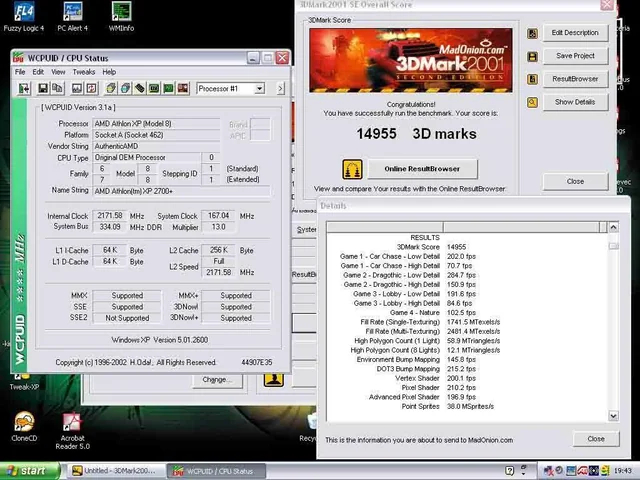The width and height of the screenshot is (640, 480).
Task: Click the SSE2 Not Supported field
Action: (127, 318)
